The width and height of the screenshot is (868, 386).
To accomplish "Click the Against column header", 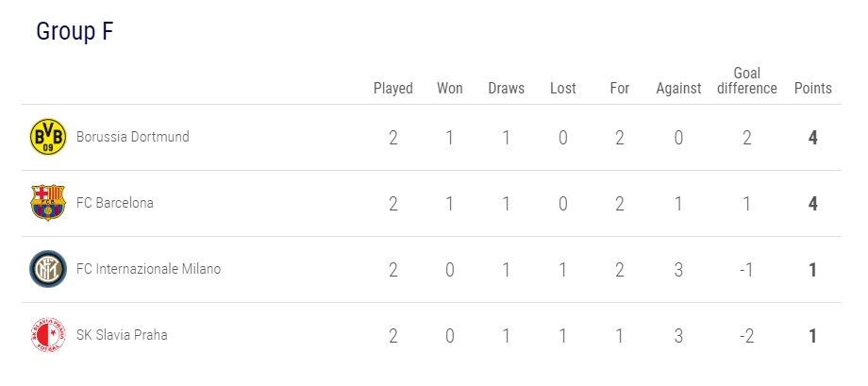I will click(x=679, y=88).
